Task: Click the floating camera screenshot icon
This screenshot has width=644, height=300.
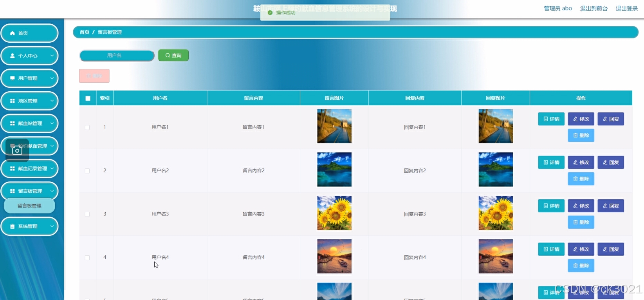Action: [x=17, y=150]
